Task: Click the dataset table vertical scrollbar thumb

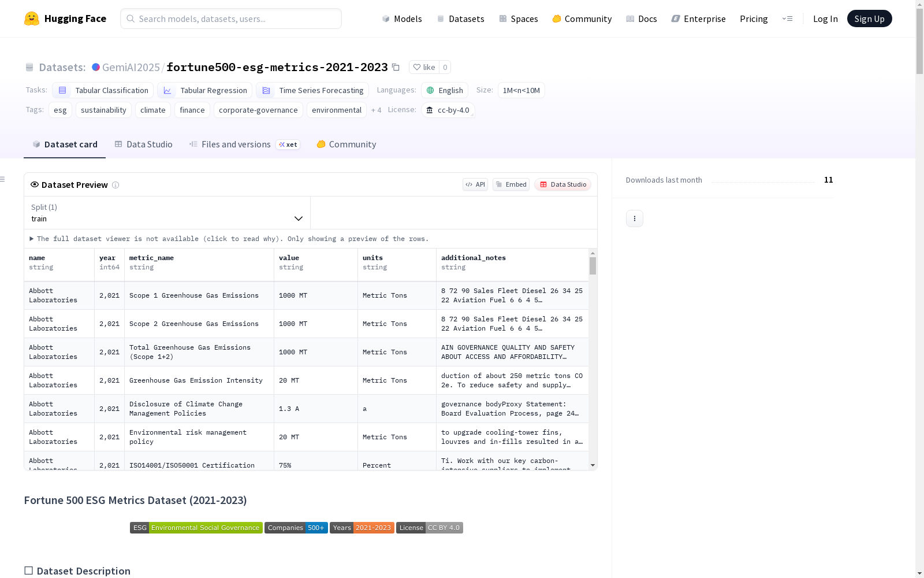Action: pos(593,266)
